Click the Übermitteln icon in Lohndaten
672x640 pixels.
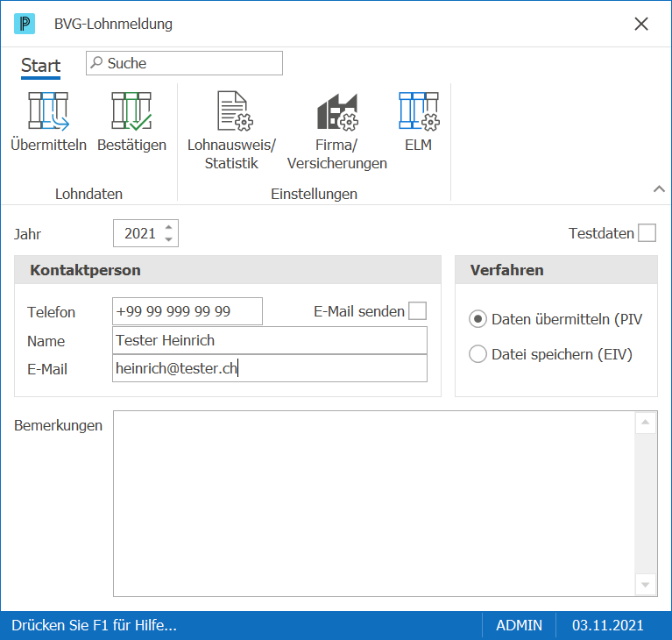tap(48, 111)
